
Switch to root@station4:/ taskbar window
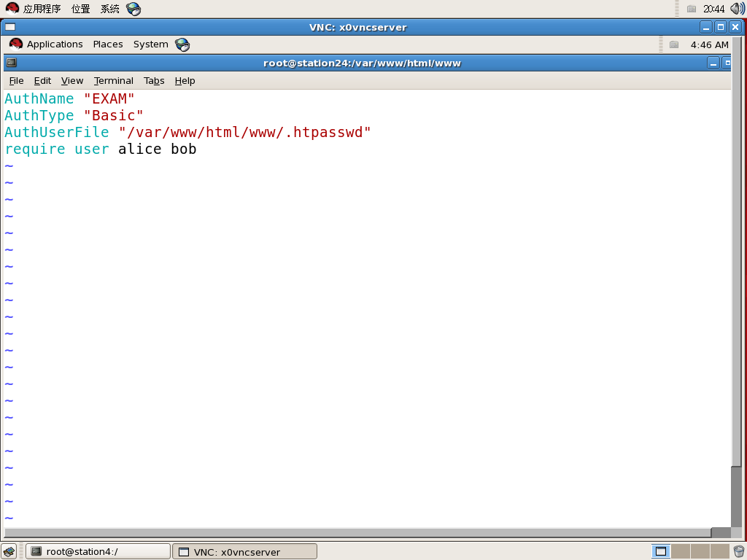click(x=98, y=551)
